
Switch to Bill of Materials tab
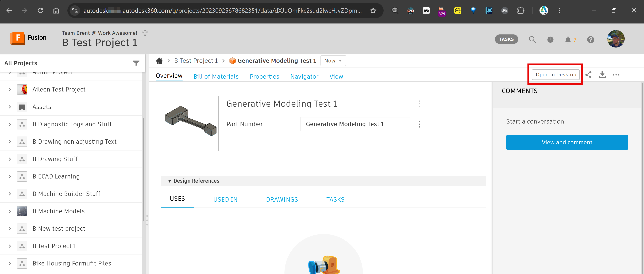click(x=216, y=76)
